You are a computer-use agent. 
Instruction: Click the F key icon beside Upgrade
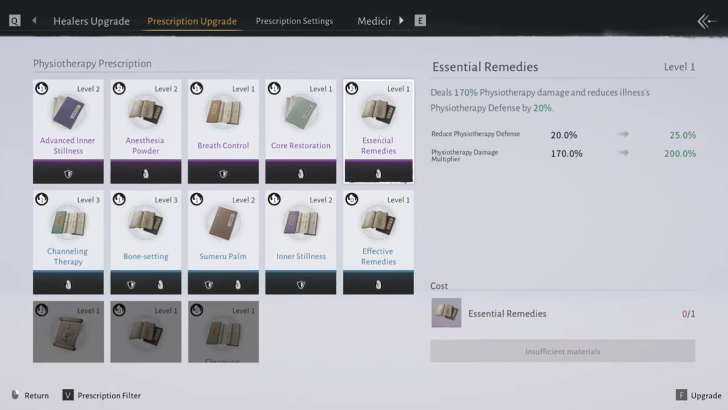(681, 395)
